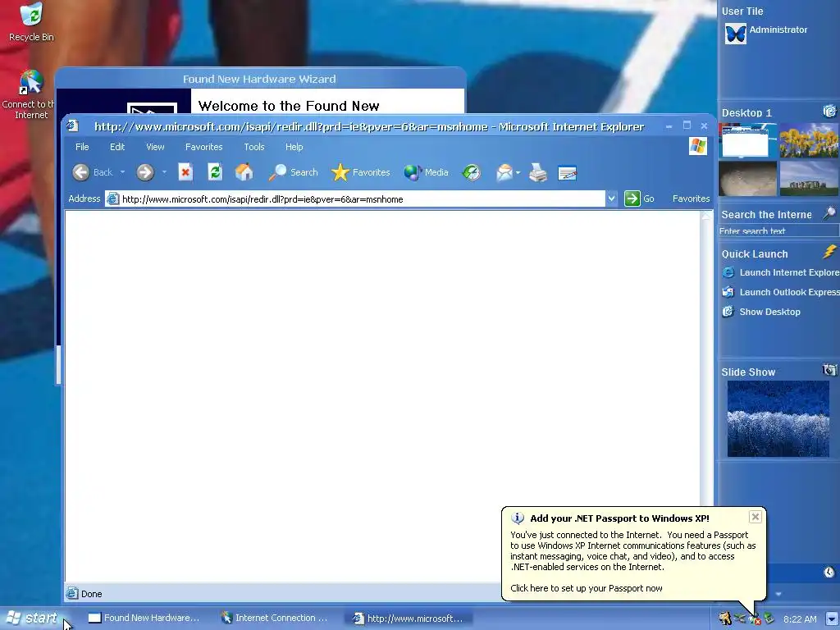Close the .NET Passport balloon

coord(755,517)
